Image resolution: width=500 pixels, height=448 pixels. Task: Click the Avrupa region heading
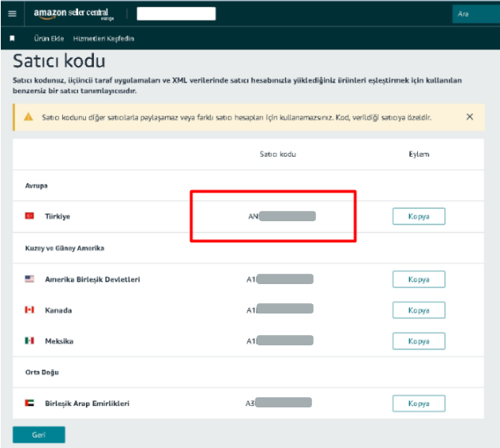(37, 185)
